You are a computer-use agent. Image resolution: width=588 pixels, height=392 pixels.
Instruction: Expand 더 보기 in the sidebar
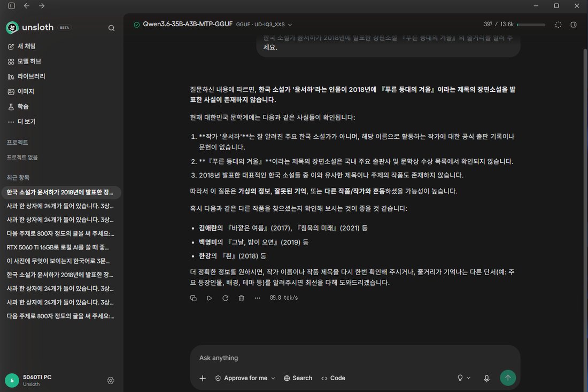coord(22,121)
